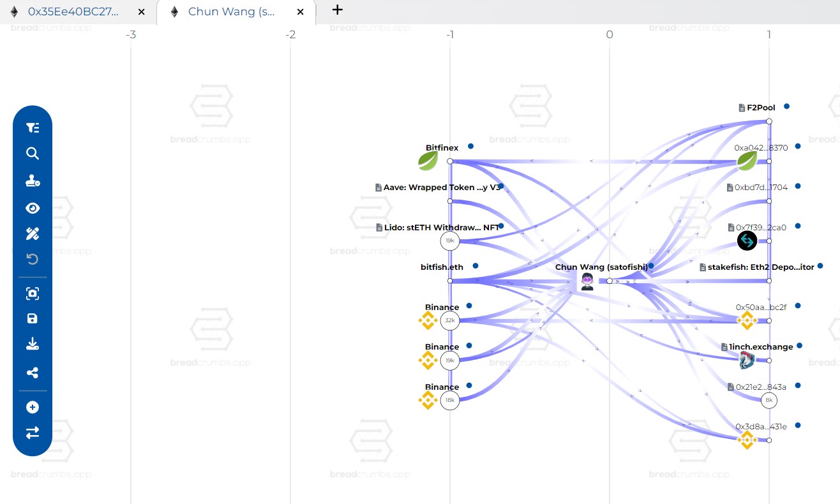Click the blue dot beside the bitfish.eth label
This screenshot has width=840, height=504.
click(x=476, y=265)
